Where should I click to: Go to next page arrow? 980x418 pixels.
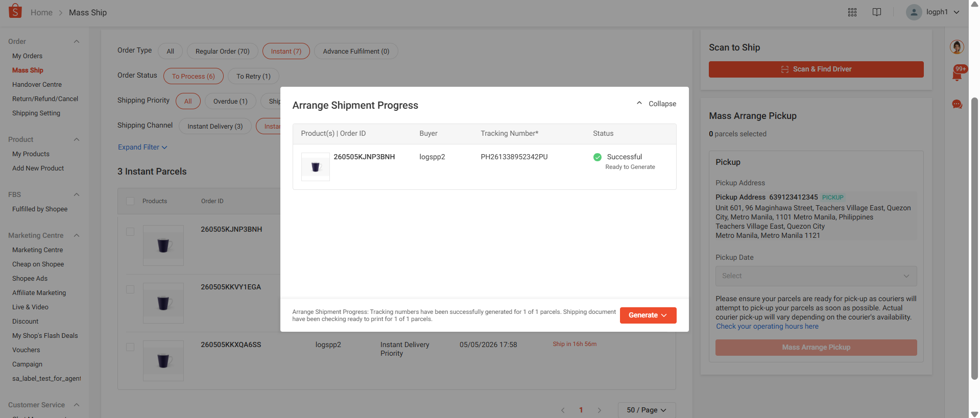click(x=600, y=410)
